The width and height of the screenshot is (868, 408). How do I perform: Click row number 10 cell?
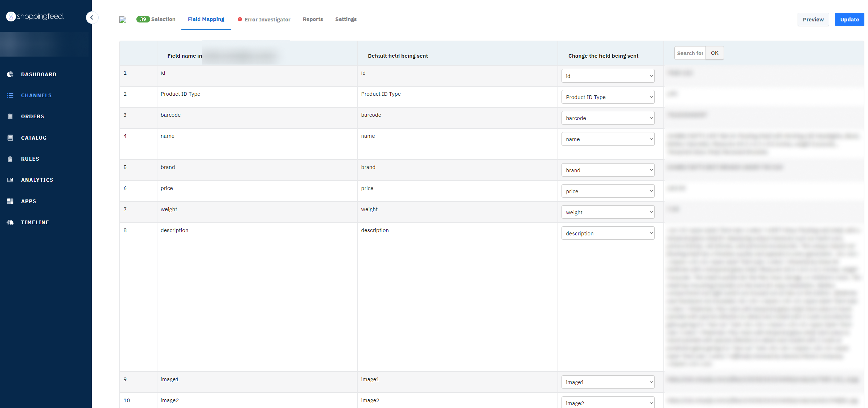click(x=138, y=400)
